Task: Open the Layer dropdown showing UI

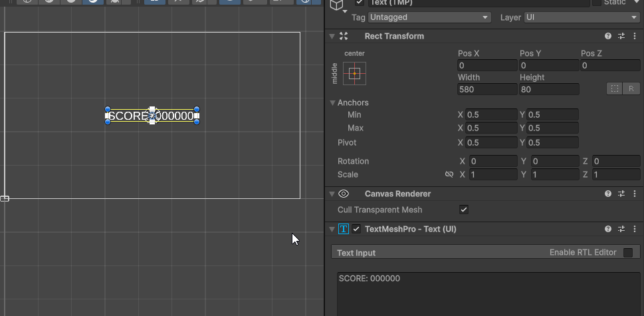Action: click(x=582, y=17)
